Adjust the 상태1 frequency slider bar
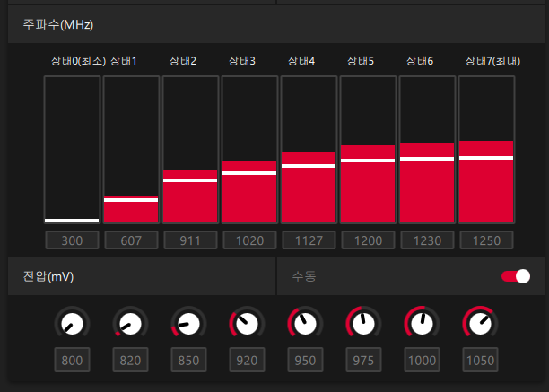This screenshot has height=392, width=549. click(131, 150)
